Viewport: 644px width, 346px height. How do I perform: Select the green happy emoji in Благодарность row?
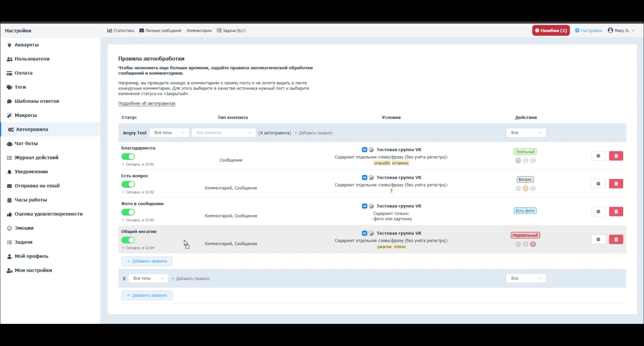click(518, 161)
